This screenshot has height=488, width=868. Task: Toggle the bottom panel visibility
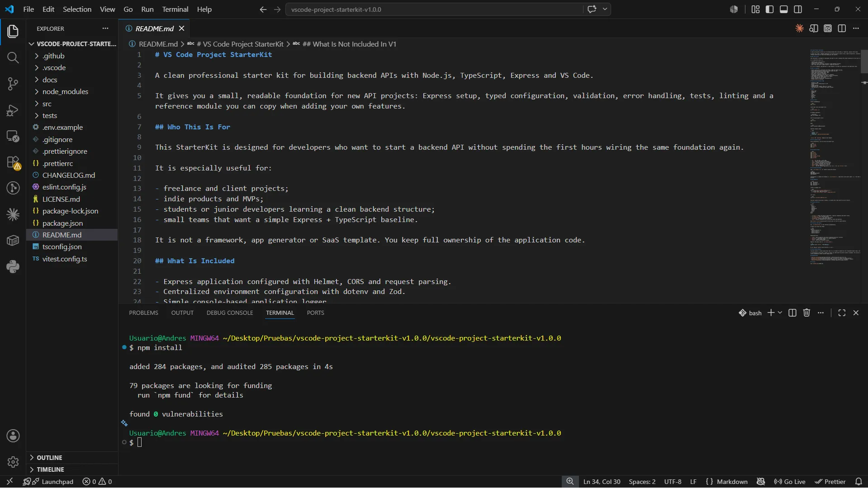[784, 9]
